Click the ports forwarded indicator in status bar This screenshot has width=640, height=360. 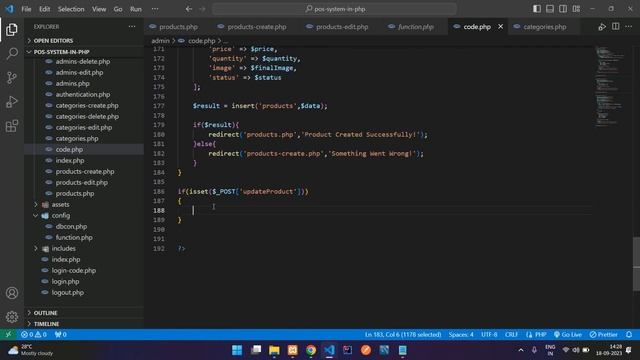tap(60, 334)
